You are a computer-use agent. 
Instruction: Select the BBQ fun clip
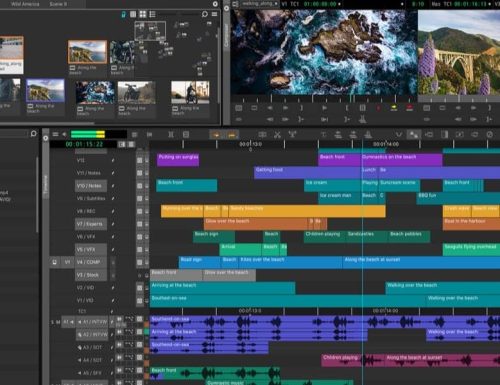(x=458, y=198)
